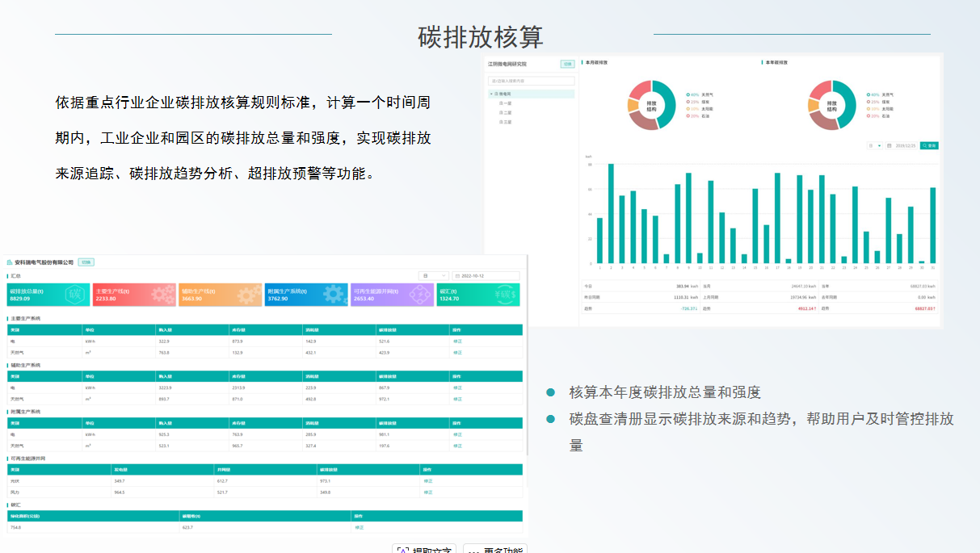This screenshot has width=980, height=553.
Task: Click the gear icon on 辅助生产线 card
Action: tap(249, 295)
